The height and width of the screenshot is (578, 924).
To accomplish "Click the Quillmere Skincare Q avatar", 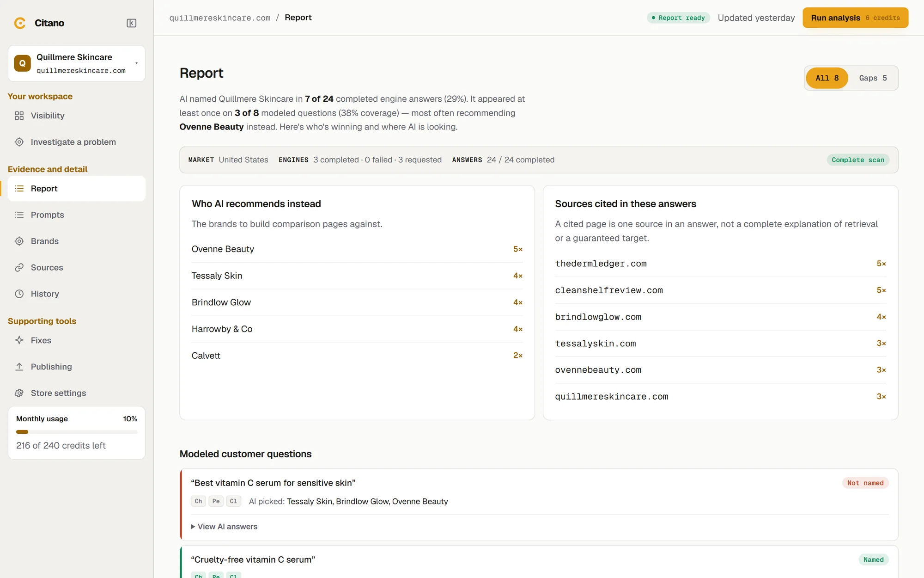I will [x=22, y=63].
